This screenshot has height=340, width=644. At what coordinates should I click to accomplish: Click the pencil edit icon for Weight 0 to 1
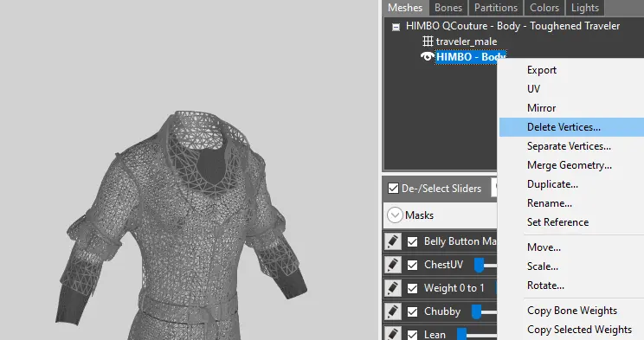point(393,288)
